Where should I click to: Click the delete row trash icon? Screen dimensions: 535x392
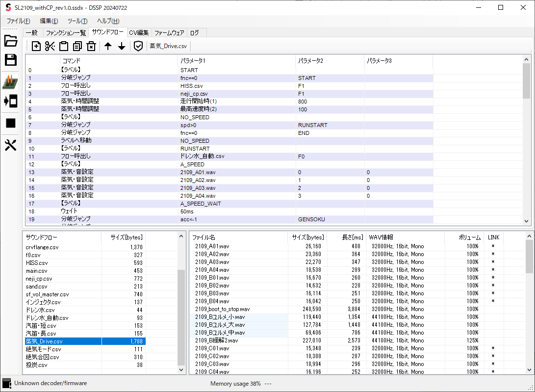(91, 46)
